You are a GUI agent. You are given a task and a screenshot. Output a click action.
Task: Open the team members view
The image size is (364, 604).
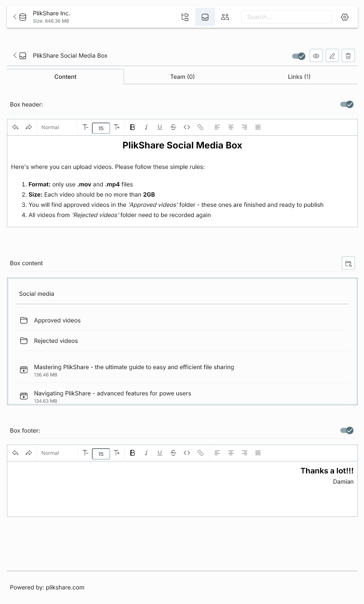[225, 17]
